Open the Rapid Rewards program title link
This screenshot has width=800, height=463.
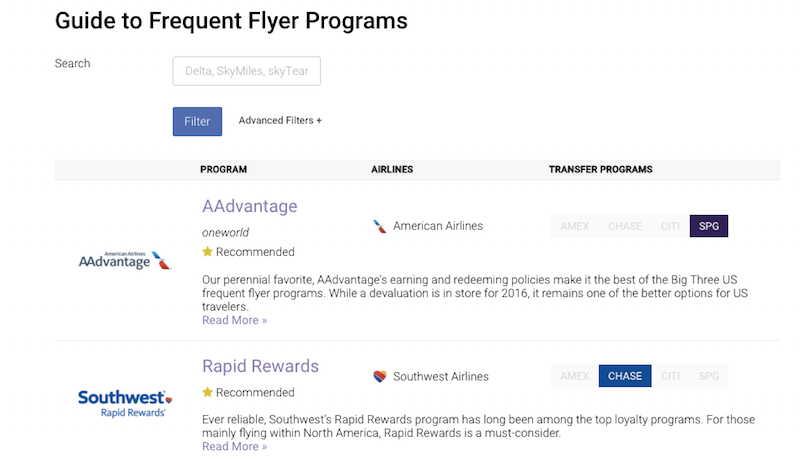click(x=260, y=366)
